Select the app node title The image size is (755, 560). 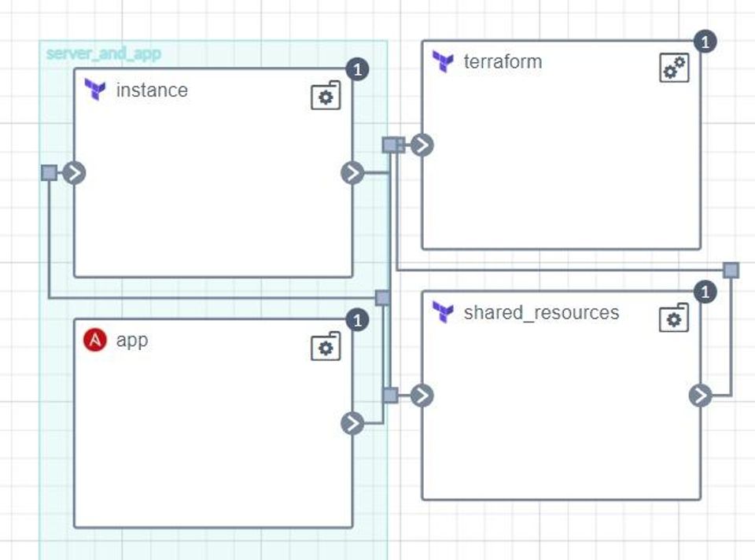click(x=132, y=341)
